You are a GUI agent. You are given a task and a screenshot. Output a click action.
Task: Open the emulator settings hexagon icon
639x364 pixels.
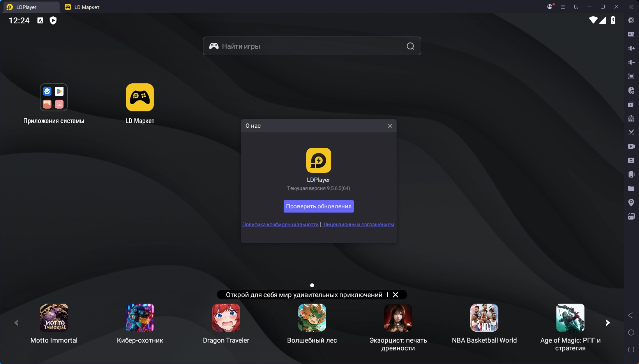pos(631,20)
